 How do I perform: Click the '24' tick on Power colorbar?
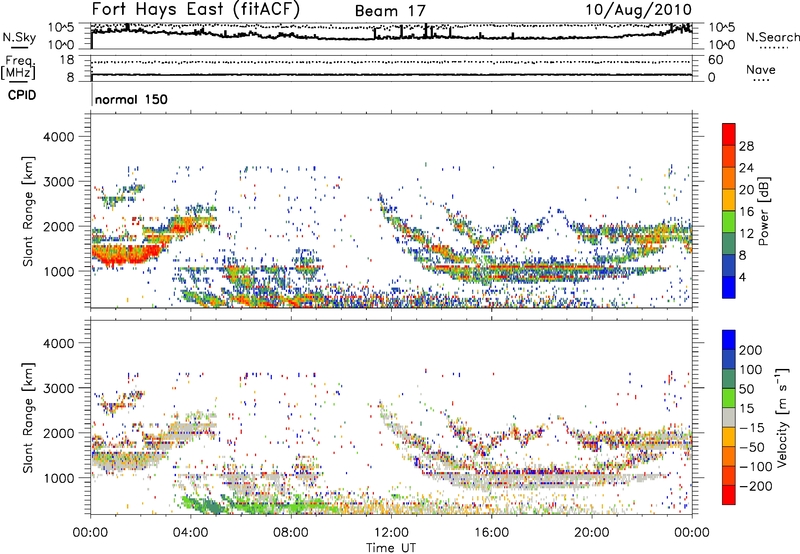pos(746,168)
